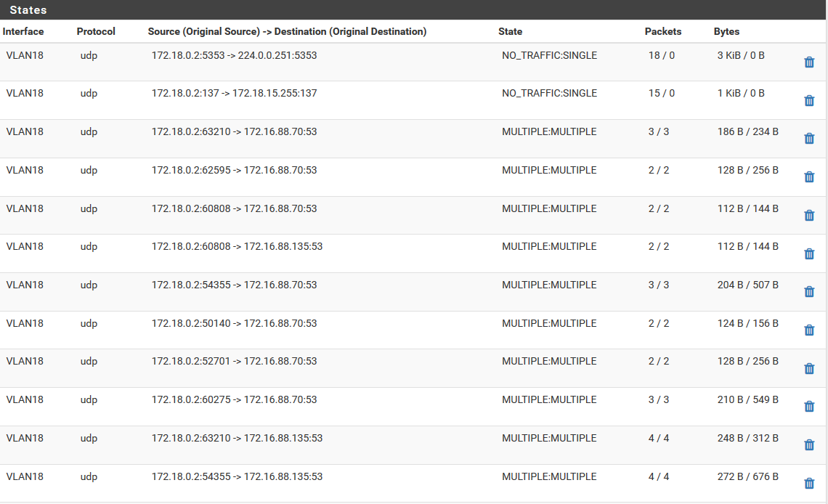Delete state for 172.18.0.2:5353 -> 224.0.0.251:5353
This screenshot has height=504, width=828.
coord(809,62)
